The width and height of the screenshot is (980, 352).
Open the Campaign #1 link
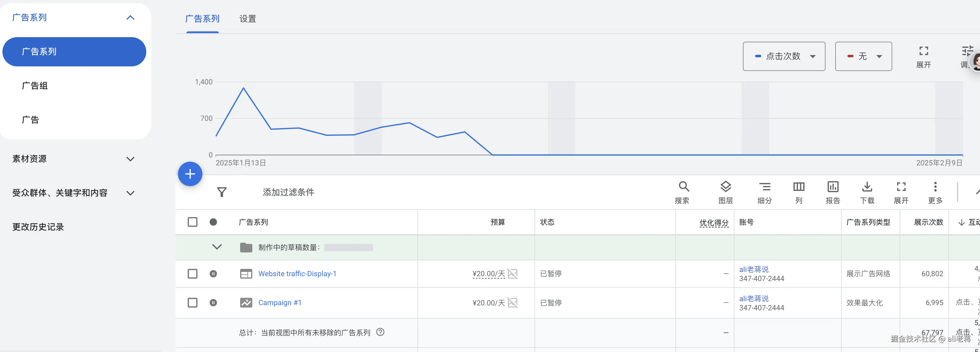pyautogui.click(x=280, y=303)
